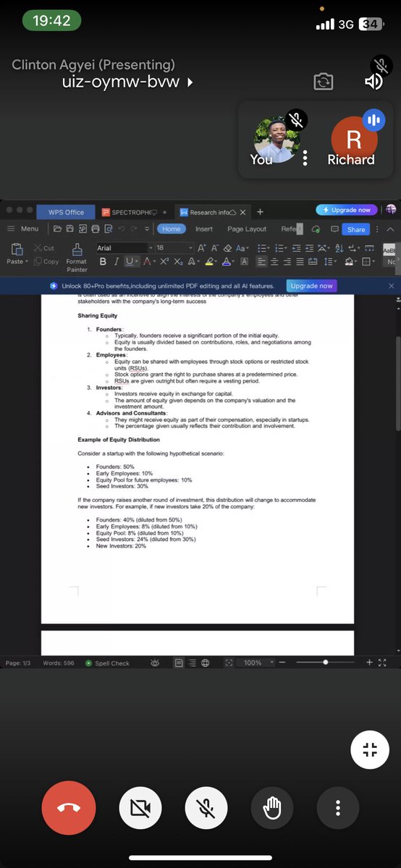This screenshot has width=401, height=868.
Task: End the call with the red hang-up button
Action: [69, 807]
